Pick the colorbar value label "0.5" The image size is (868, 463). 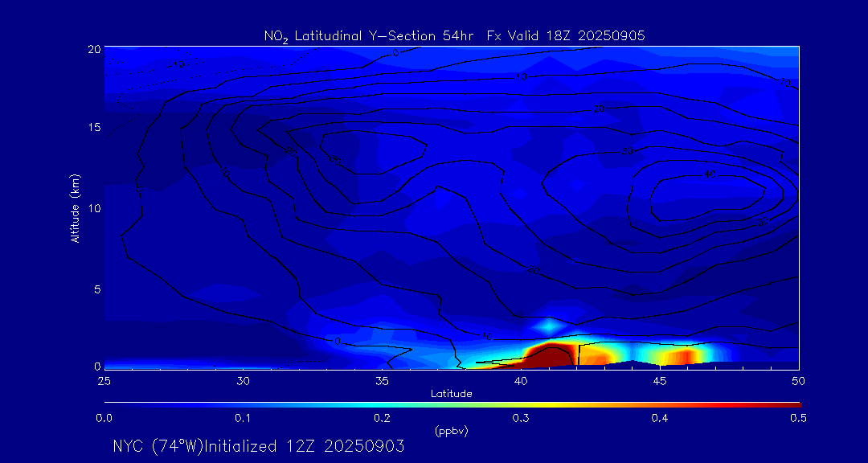(798, 418)
